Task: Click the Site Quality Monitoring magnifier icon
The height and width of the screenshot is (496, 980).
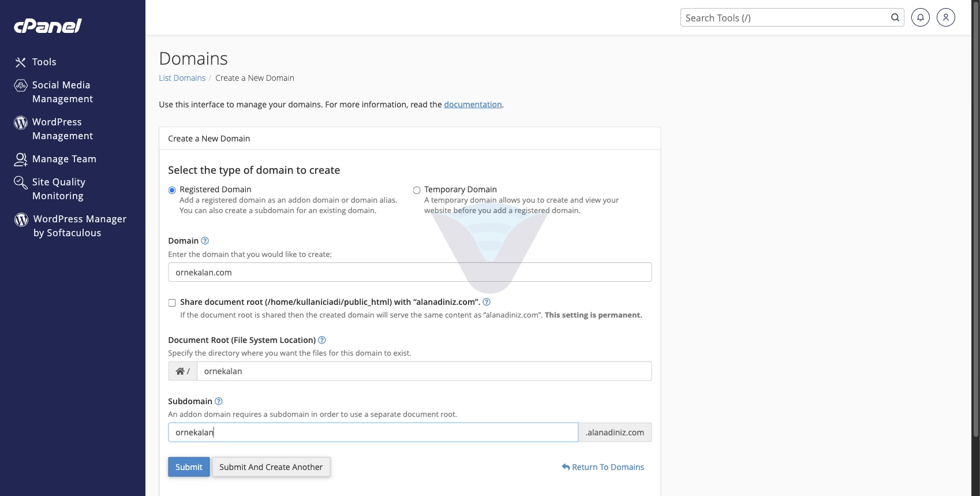Action: click(21, 182)
